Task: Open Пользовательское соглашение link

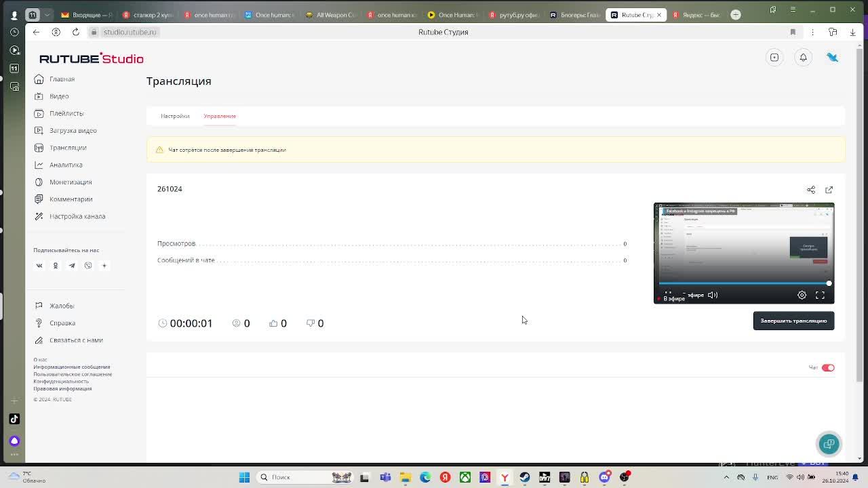Action: pos(73,374)
